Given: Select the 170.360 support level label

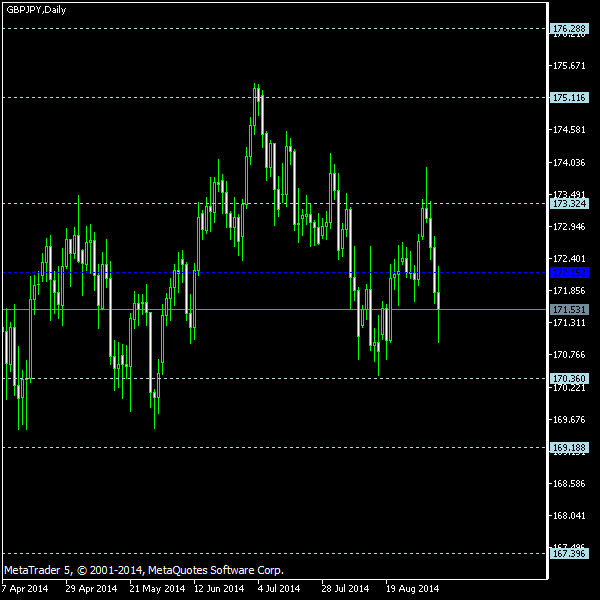Looking at the screenshot, I should tap(569, 378).
